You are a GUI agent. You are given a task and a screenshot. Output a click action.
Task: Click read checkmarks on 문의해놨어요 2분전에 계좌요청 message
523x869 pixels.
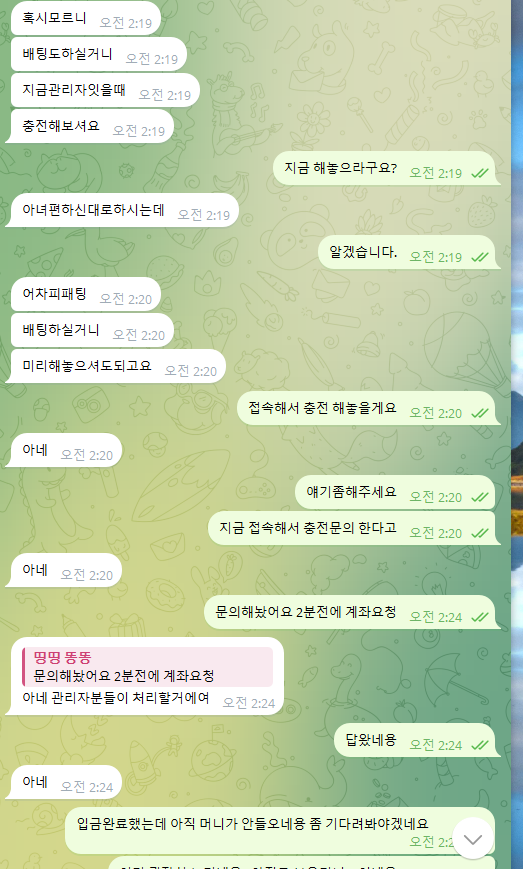pyautogui.click(x=480, y=617)
